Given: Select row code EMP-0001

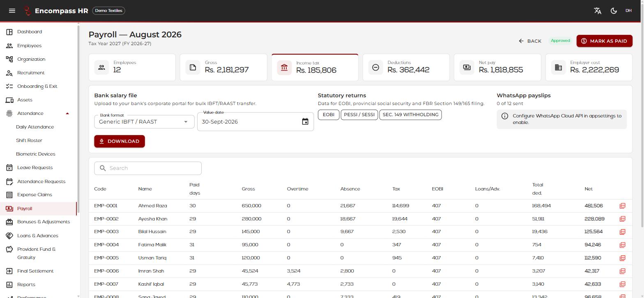Looking at the screenshot, I should (x=106, y=206).
